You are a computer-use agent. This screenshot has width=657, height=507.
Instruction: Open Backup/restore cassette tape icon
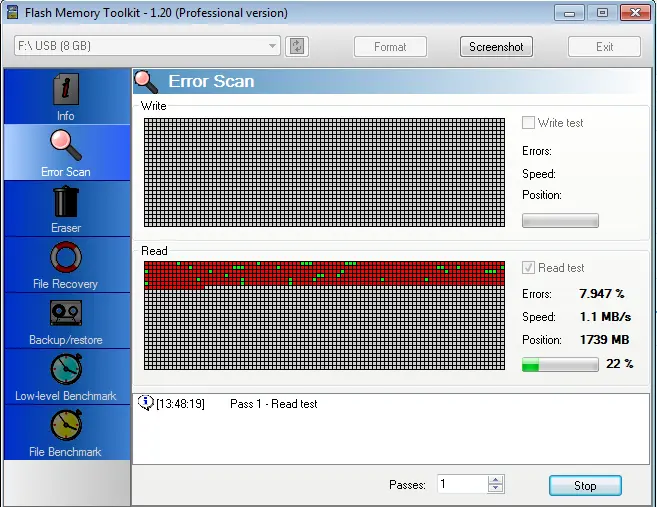pos(66,313)
